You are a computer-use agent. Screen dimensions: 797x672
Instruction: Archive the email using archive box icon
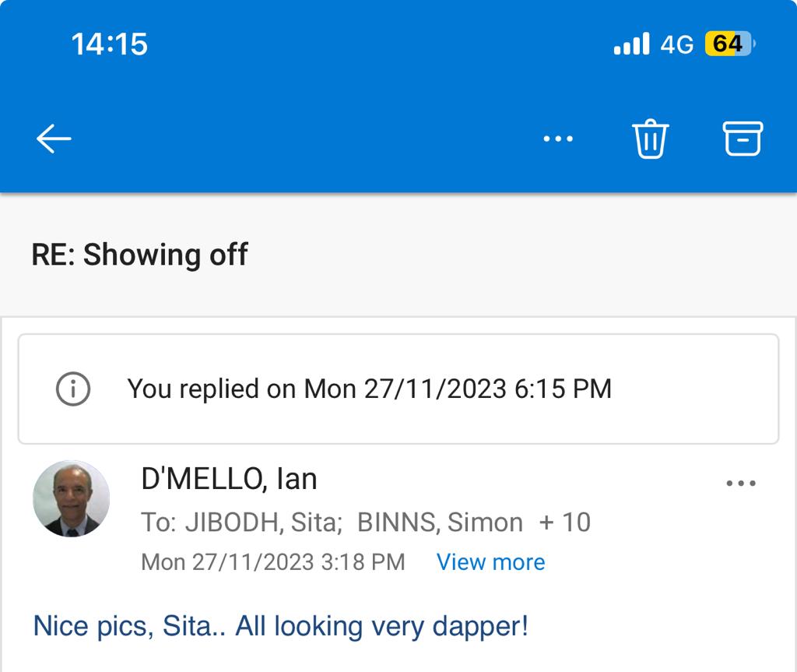[x=743, y=139]
